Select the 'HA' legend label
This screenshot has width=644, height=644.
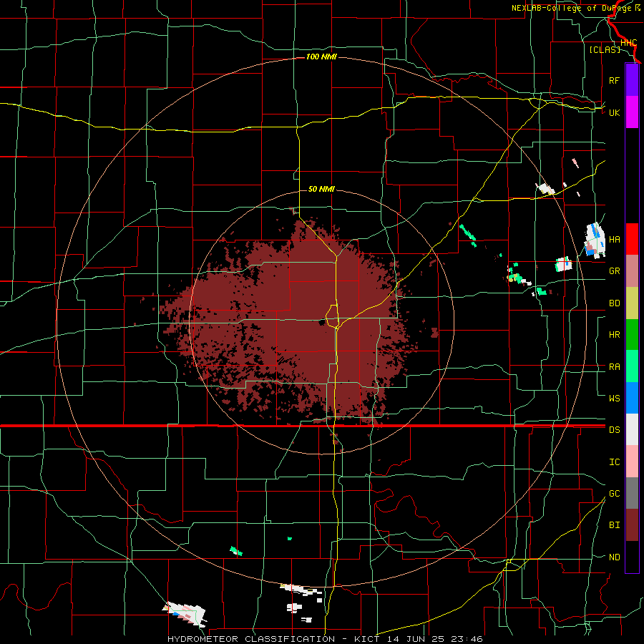coord(614,239)
